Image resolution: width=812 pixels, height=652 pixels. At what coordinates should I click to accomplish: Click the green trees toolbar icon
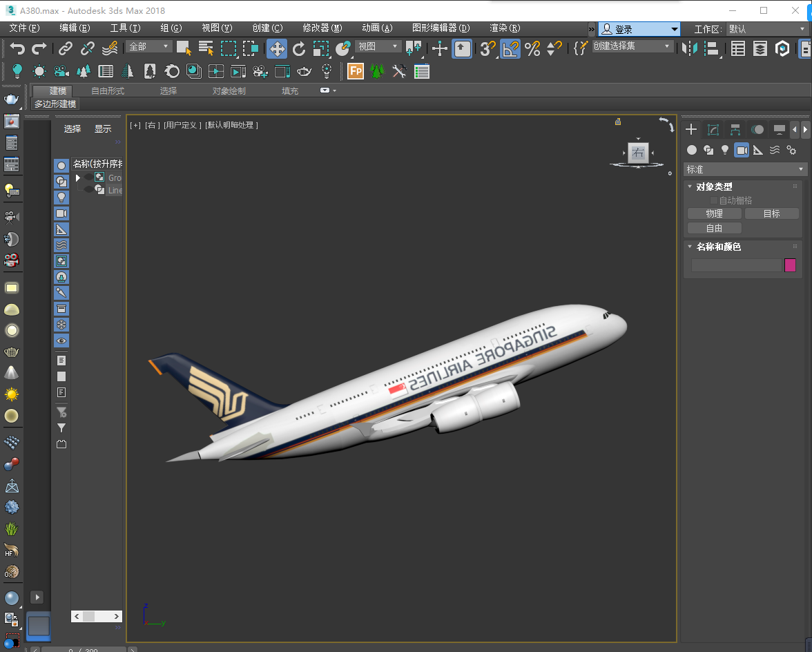click(377, 71)
